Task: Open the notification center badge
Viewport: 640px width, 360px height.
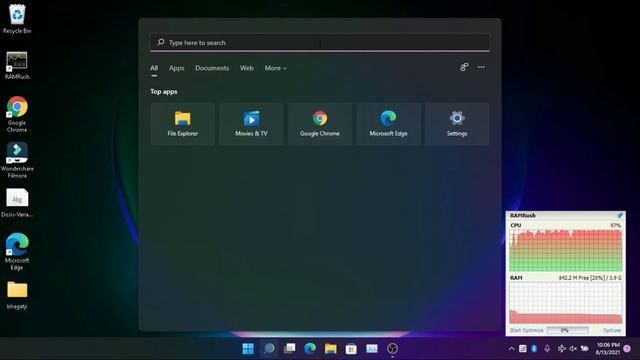Action: pos(627,349)
